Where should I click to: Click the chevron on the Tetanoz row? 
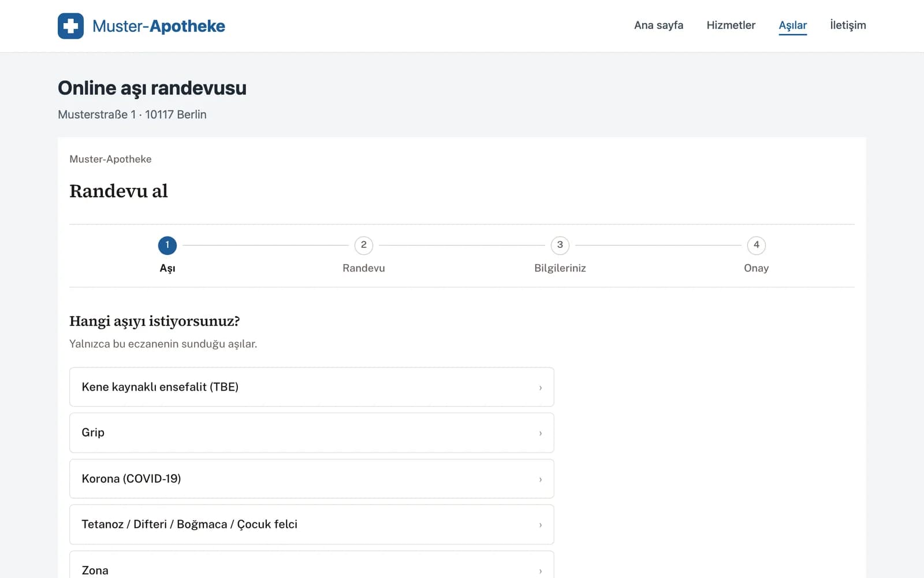pyautogui.click(x=541, y=525)
